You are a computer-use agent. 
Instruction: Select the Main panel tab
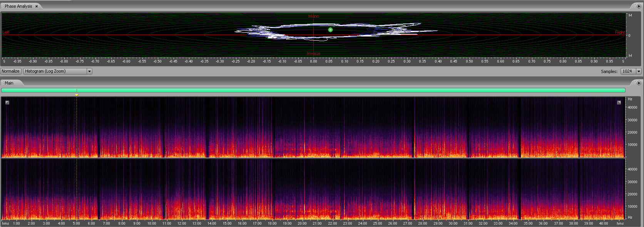tap(9, 83)
